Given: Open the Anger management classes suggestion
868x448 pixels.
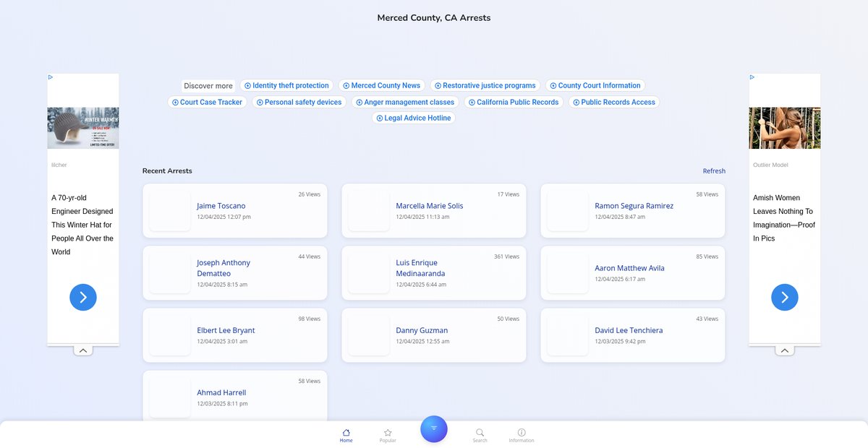Looking at the screenshot, I should (405, 102).
